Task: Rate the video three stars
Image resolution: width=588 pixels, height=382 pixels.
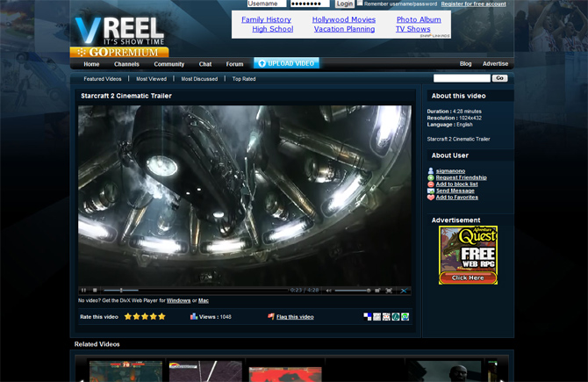Action: 145,316
